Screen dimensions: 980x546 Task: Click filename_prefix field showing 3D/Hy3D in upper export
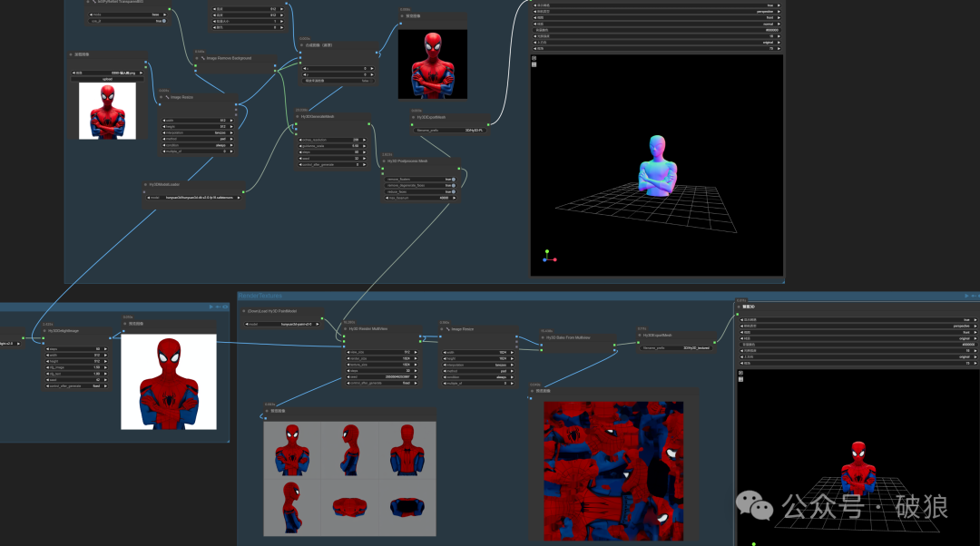pos(449,131)
